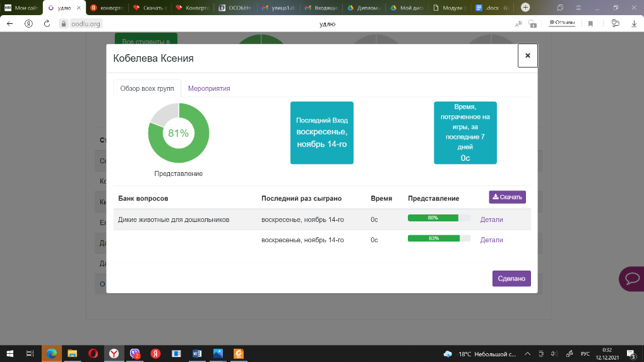Switch to the Мероприятия tab
The height and width of the screenshot is (362, 644).
[209, 88]
